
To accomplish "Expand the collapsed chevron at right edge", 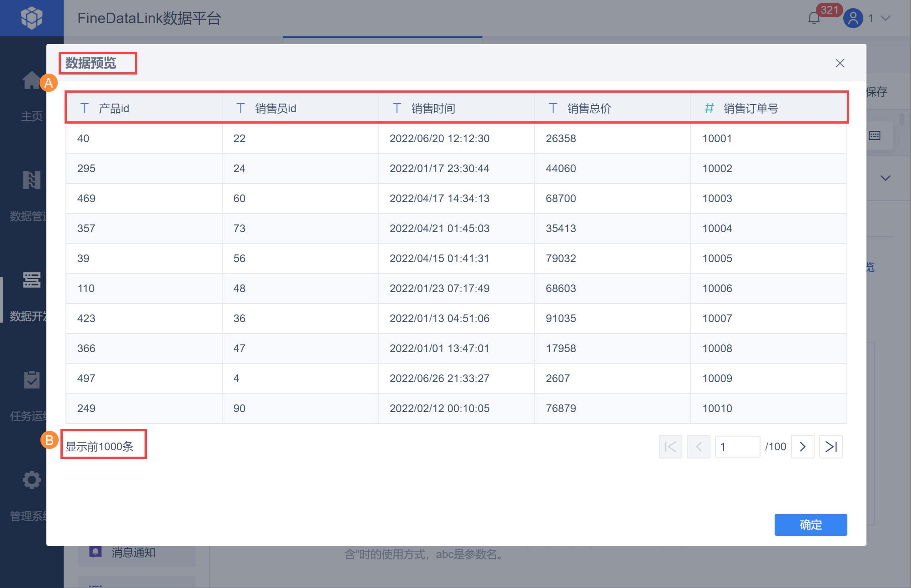I will point(885,178).
